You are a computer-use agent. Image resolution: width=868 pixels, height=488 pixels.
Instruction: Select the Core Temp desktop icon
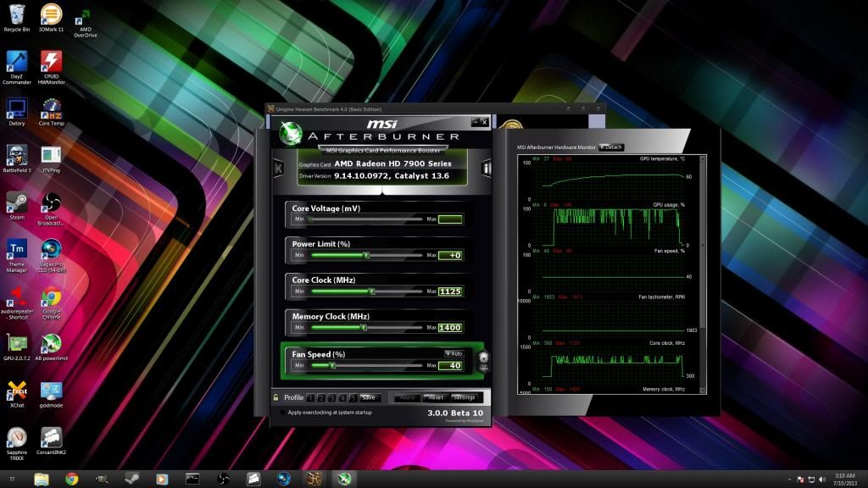[51, 113]
